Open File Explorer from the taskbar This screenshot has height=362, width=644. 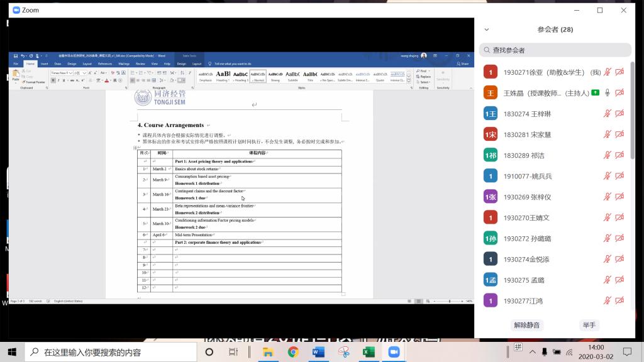268,352
